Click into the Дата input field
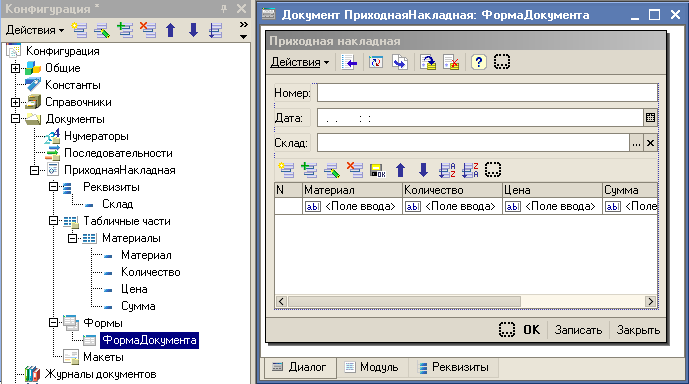 [x=481, y=118]
